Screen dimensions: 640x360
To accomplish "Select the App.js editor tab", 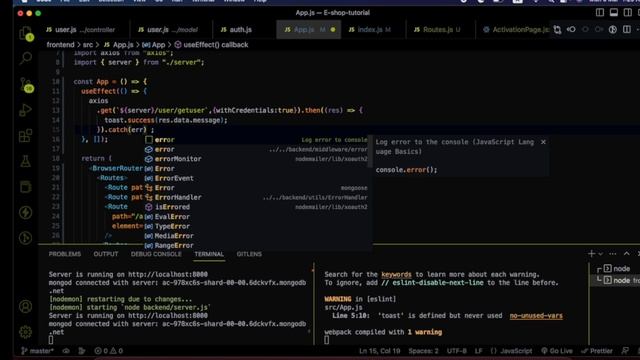I will click(x=309, y=30).
